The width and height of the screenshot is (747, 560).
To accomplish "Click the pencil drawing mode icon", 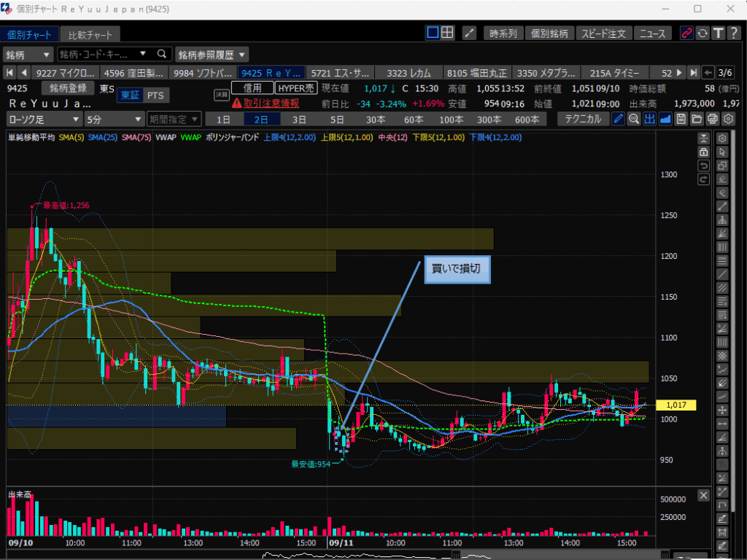I will (x=618, y=119).
